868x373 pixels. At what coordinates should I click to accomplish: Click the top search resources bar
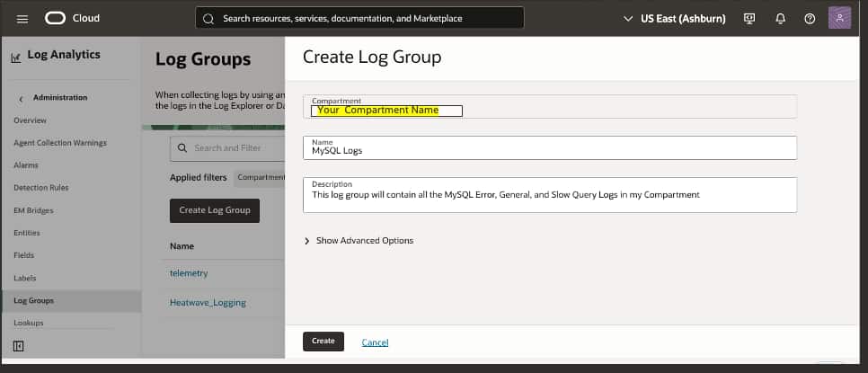359,18
